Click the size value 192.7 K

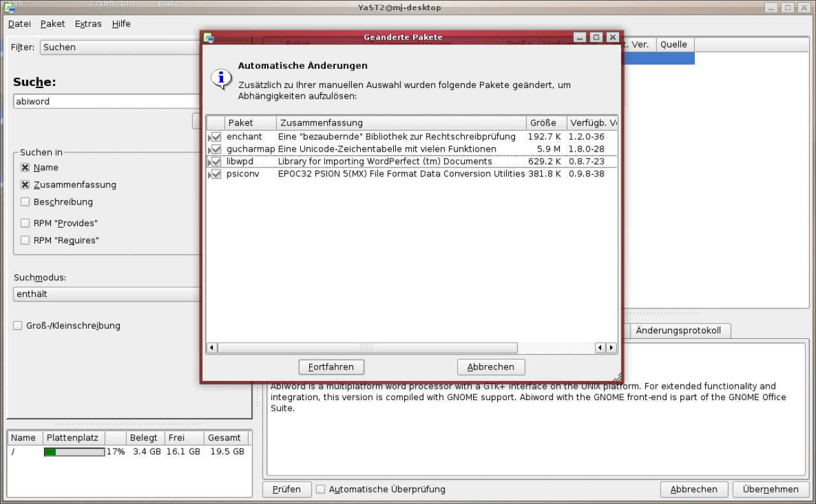(x=544, y=137)
